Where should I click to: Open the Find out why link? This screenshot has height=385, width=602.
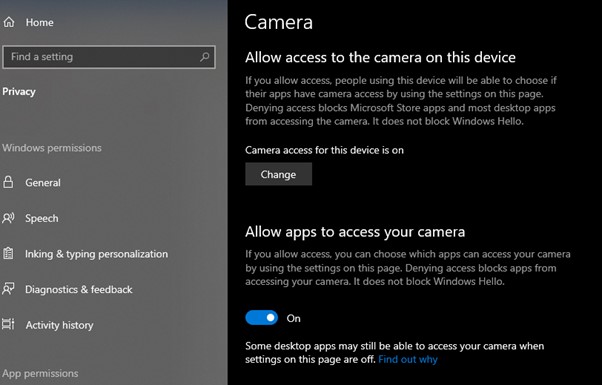click(x=408, y=360)
